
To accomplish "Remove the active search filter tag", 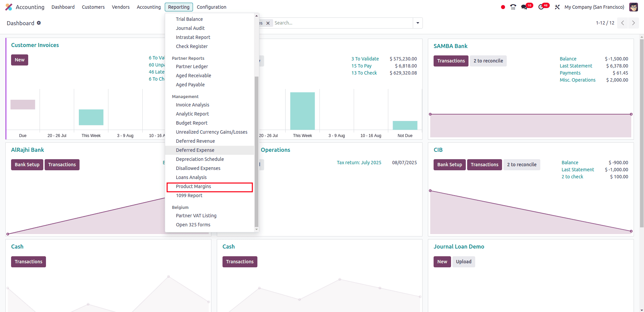I will (x=268, y=23).
